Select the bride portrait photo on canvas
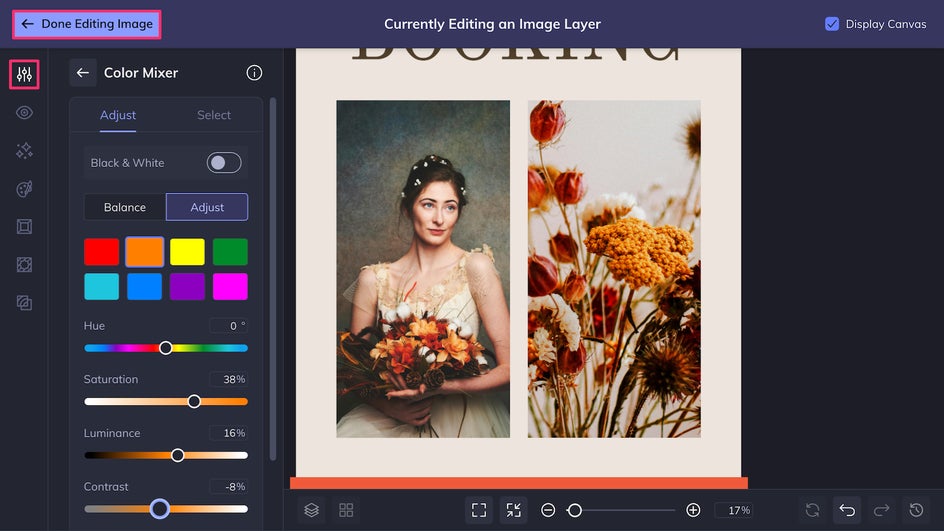The width and height of the screenshot is (944, 531). 423,269
